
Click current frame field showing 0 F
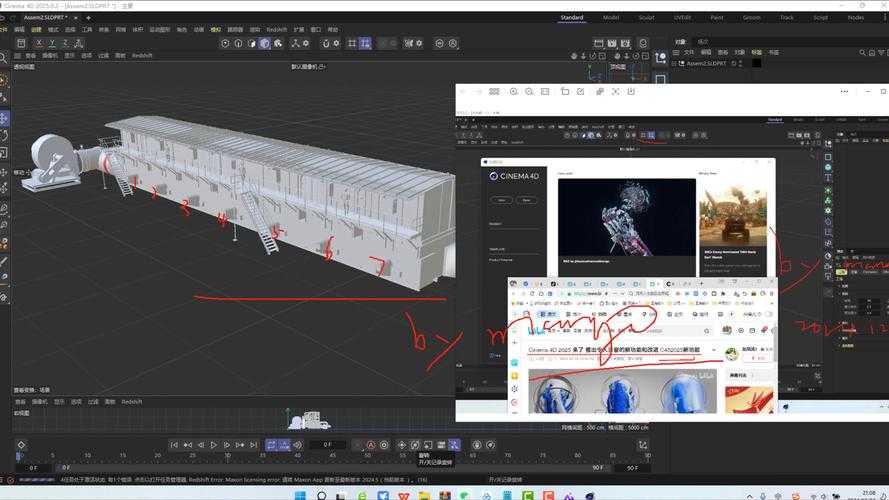pyautogui.click(x=327, y=445)
